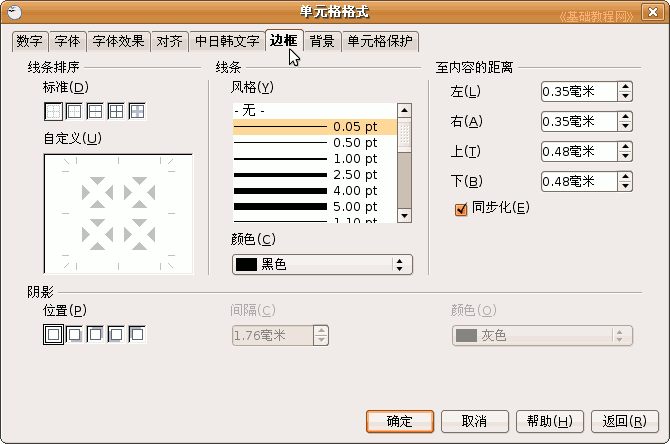Image resolution: width=670 pixels, height=444 pixels.
Task: Click the black color swatch in line color
Action: (x=246, y=265)
